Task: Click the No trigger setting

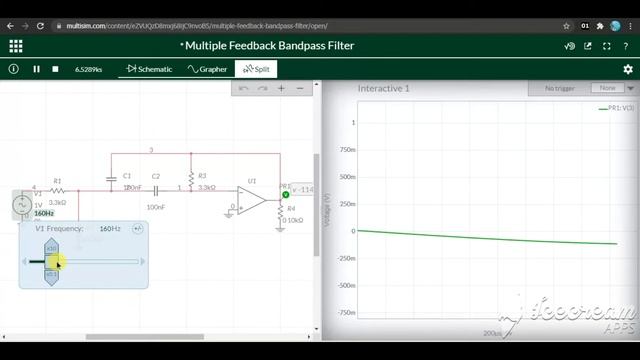Action: pos(560,88)
